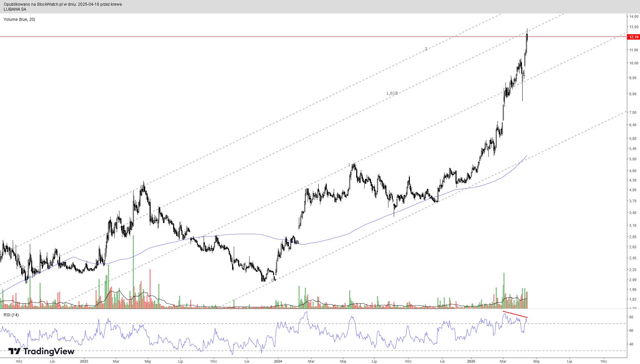Click the Fibonacci channel label 2
This screenshot has height=364, width=640.
[426, 49]
